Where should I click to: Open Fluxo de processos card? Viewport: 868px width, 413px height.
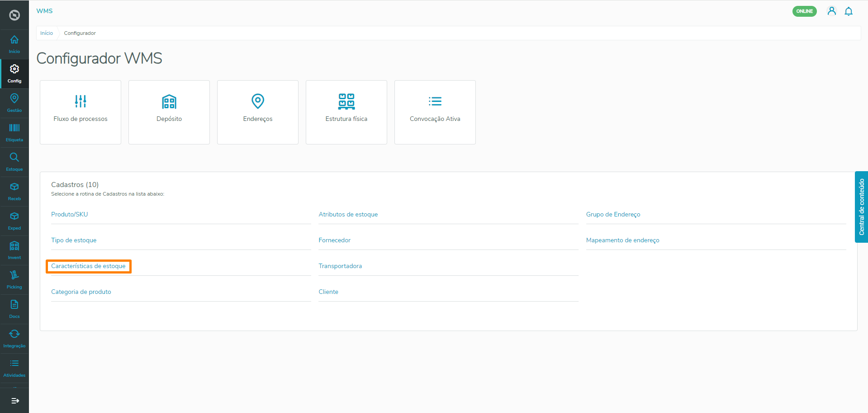pos(81,112)
